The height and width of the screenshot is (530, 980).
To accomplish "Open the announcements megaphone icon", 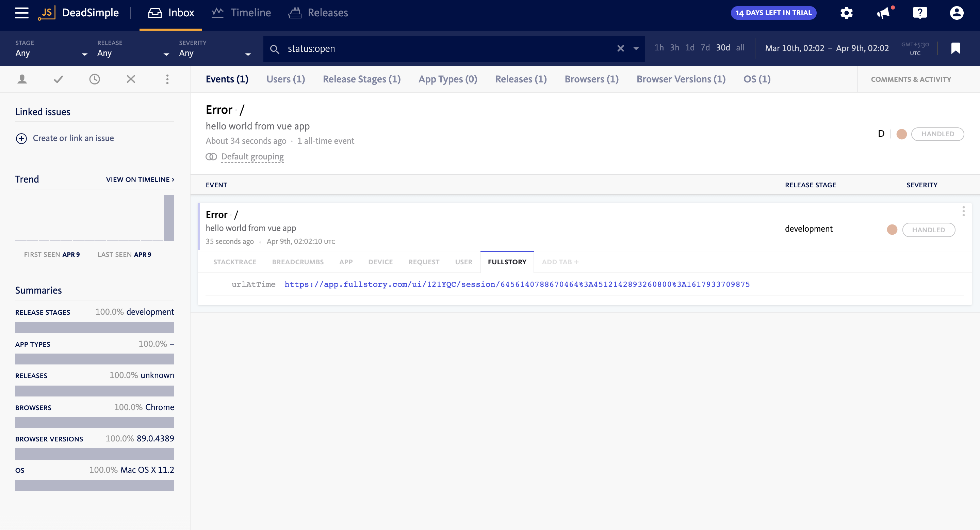I will coord(883,13).
